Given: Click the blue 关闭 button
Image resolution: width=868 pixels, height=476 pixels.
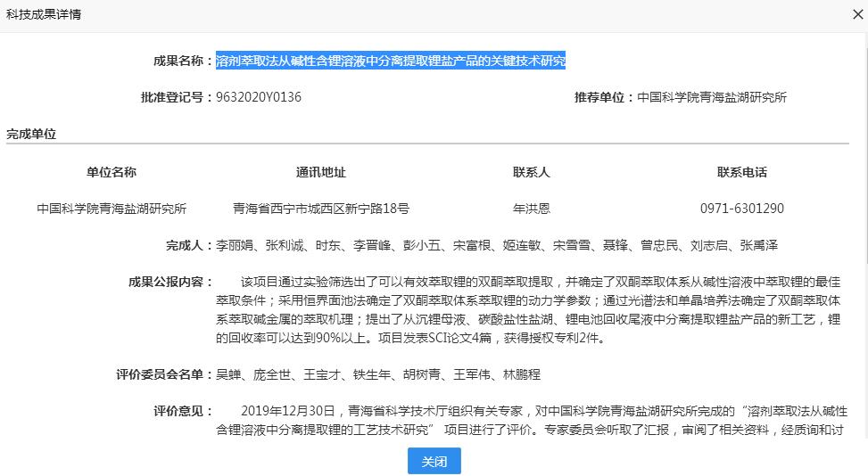Looking at the screenshot, I should coord(434,461).
